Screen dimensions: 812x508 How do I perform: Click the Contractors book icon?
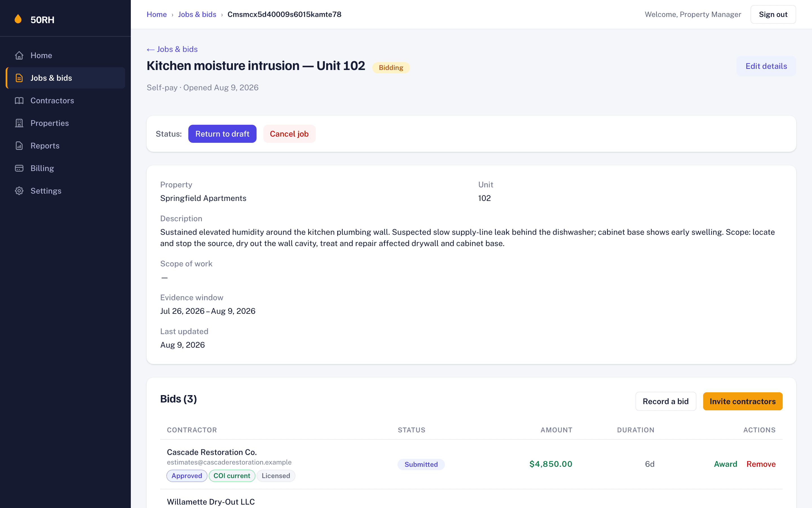[x=19, y=100]
